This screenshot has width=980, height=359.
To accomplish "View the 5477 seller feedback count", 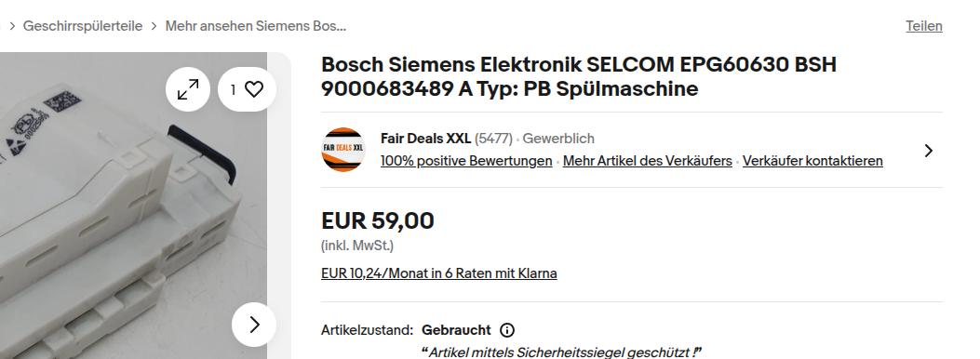I will pos(493,138).
